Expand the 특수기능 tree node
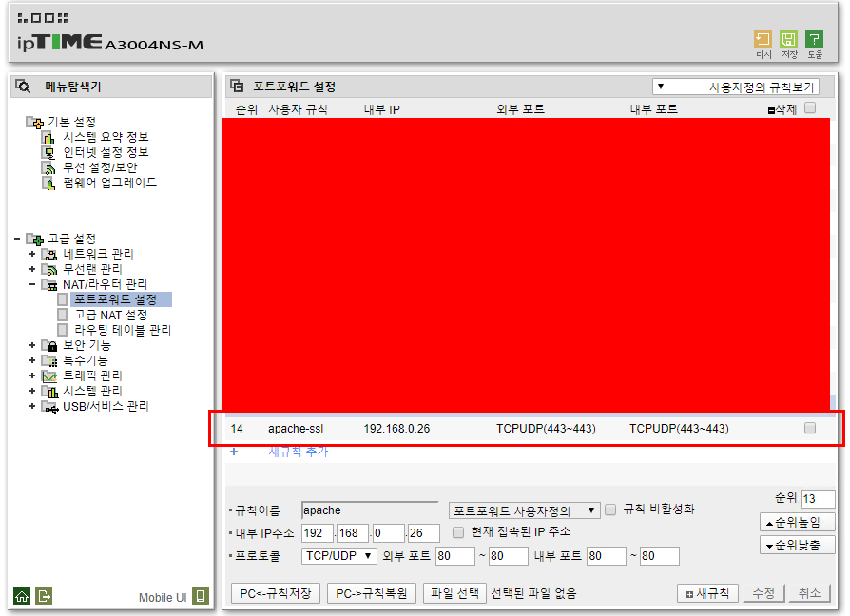Image resolution: width=850 pixels, height=616 pixels. [x=32, y=360]
